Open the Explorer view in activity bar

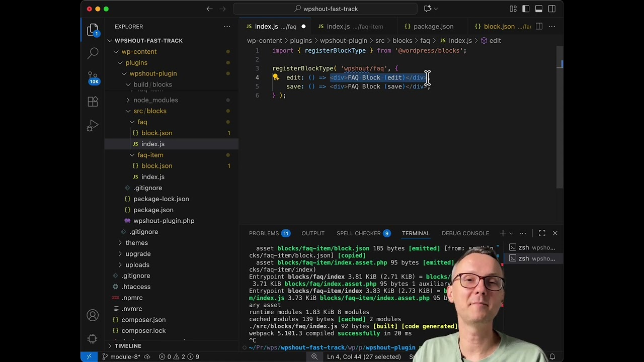(x=93, y=30)
